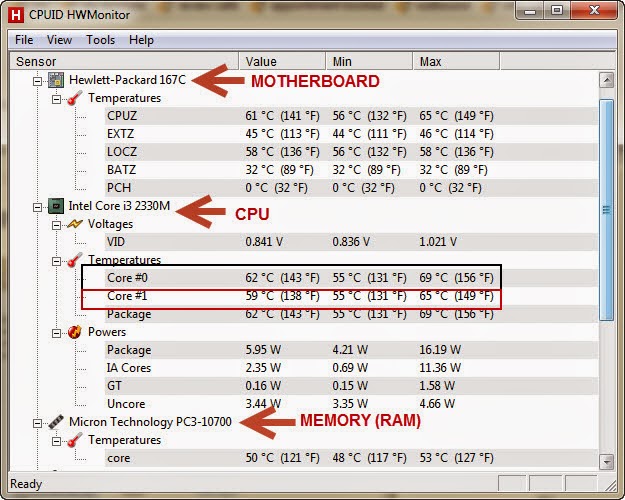Open the Tools menu
The width and height of the screenshot is (625, 500).
click(100, 40)
